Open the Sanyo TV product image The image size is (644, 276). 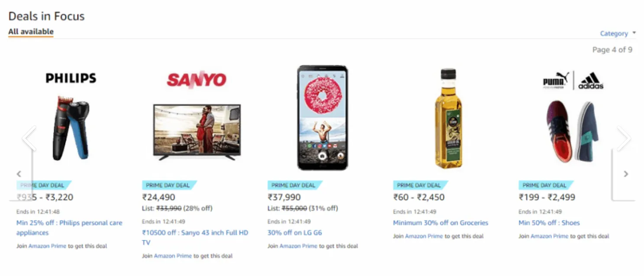pos(197,132)
